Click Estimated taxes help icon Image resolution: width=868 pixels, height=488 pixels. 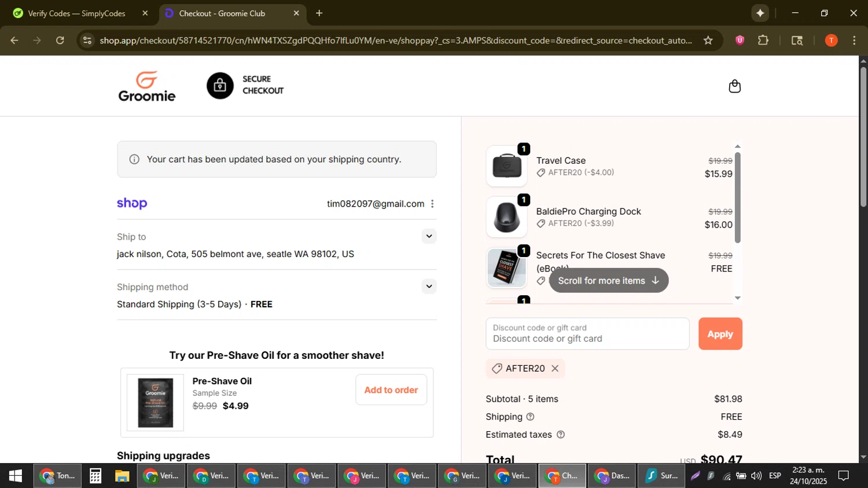[560, 435]
